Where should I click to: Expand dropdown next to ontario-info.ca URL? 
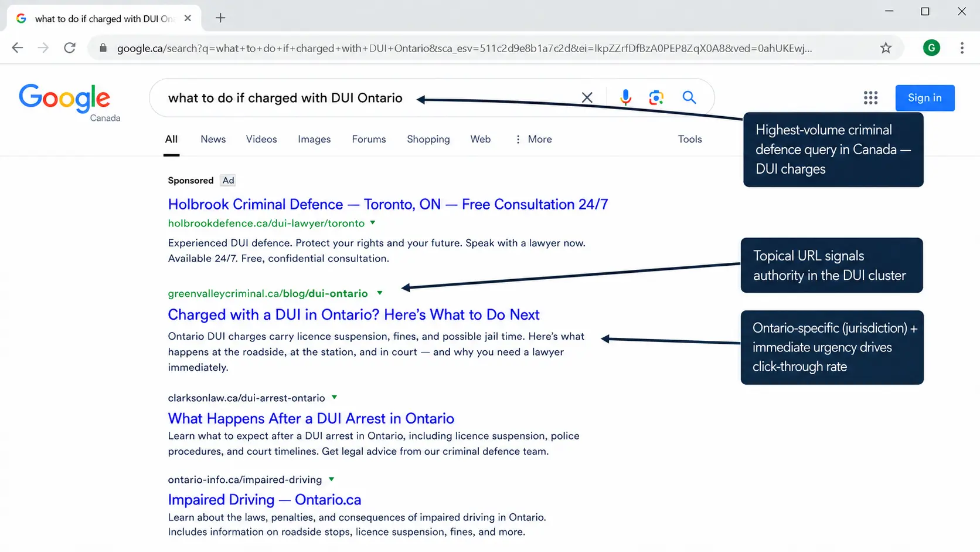tap(331, 479)
